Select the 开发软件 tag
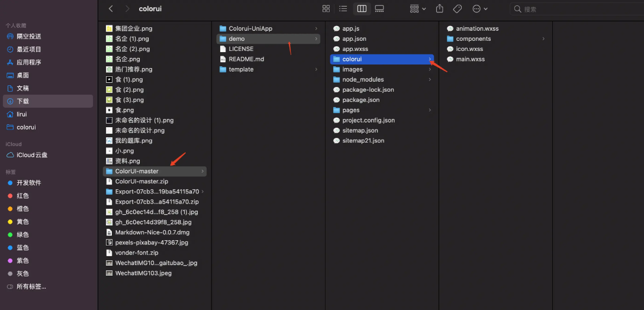 pyautogui.click(x=49, y=183)
